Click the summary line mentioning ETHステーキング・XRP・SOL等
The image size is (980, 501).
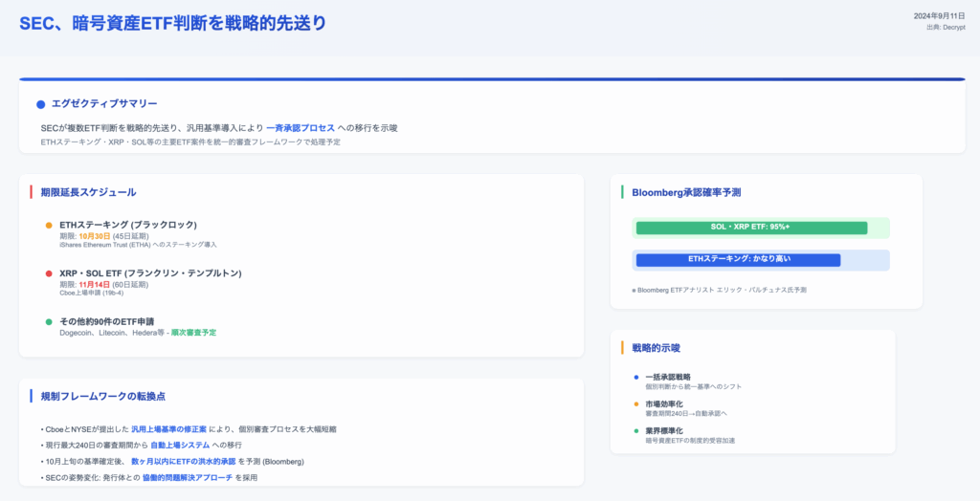coord(190,142)
